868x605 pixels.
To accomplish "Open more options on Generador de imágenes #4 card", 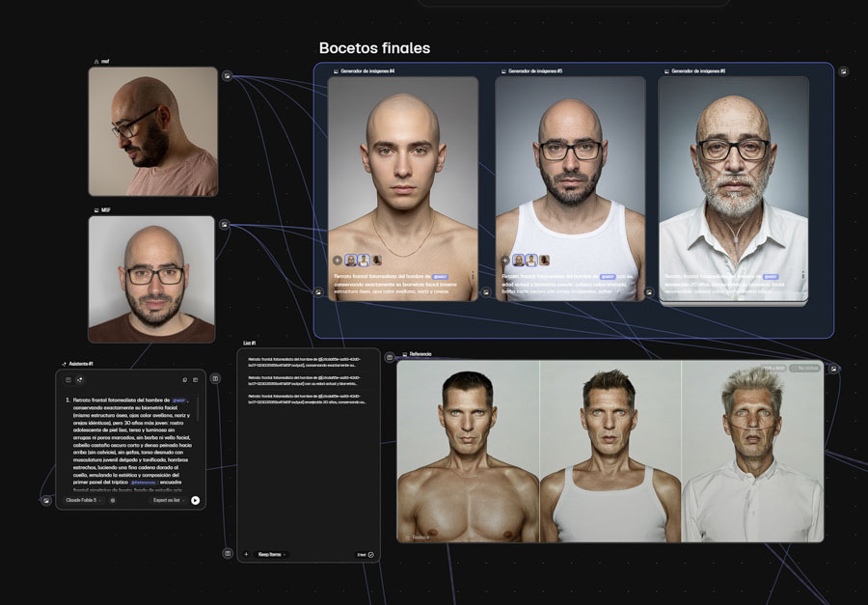I will pos(473,275).
